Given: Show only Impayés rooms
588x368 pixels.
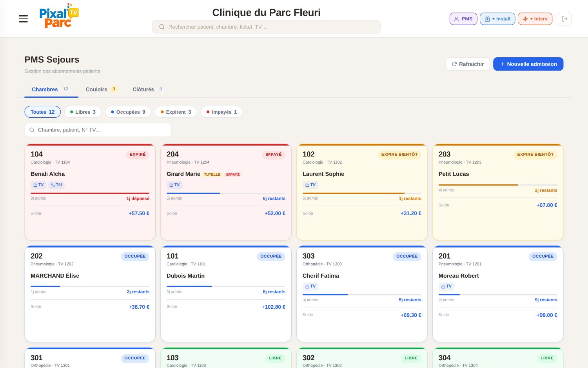Looking at the screenshot, I should click(x=221, y=112).
